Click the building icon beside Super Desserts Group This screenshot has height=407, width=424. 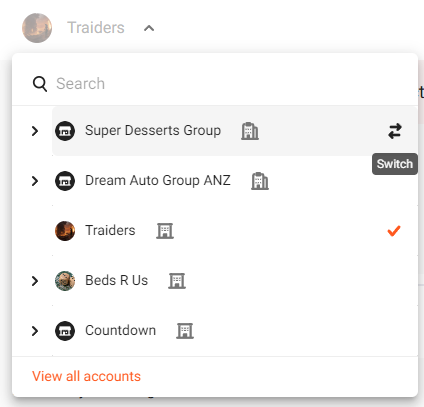coord(250,131)
